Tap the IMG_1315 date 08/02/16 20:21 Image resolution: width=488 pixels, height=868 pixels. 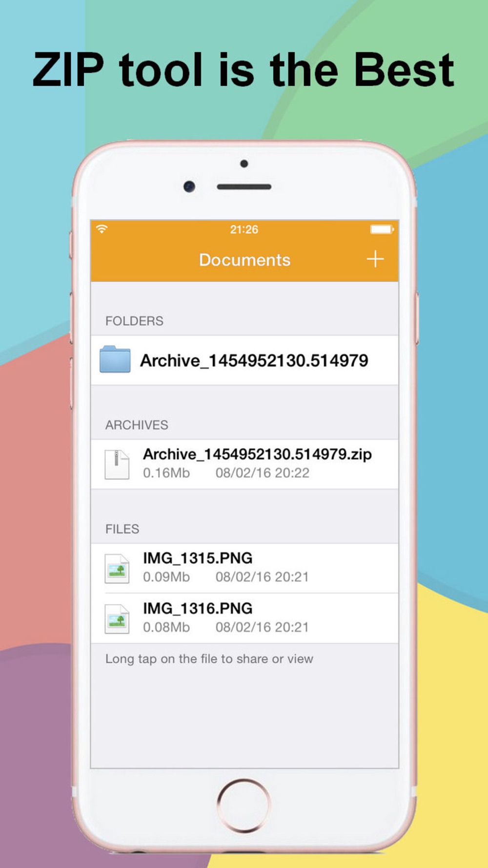pos(262,577)
